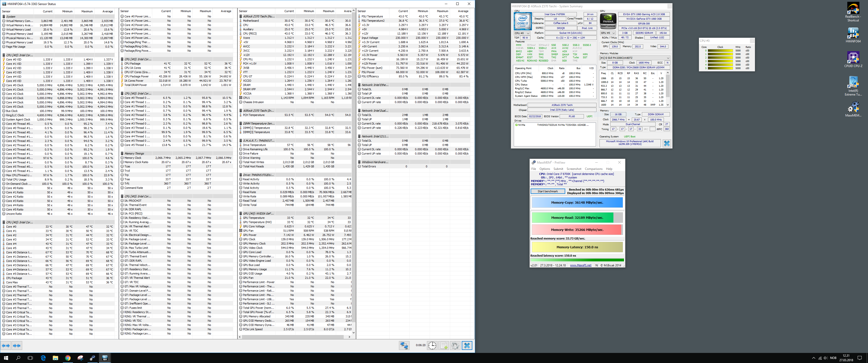Image resolution: width=868 pixels, height=363 pixels.
Task: Open Task View from the taskbar
Action: pos(30,358)
